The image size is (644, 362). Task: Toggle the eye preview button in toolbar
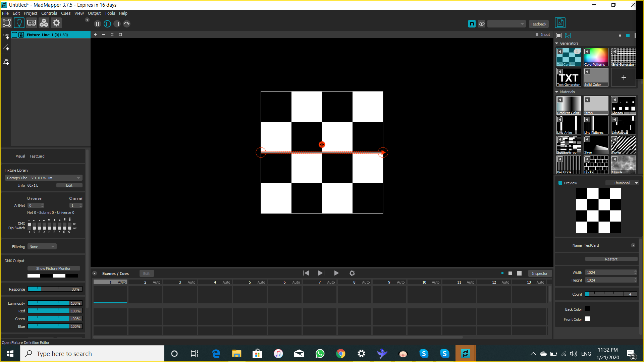click(x=482, y=23)
